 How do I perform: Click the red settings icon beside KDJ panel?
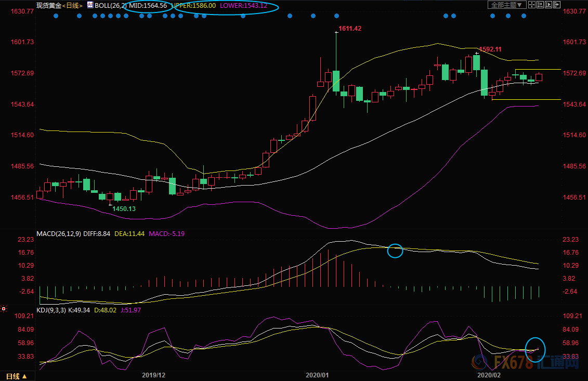[x=4, y=309]
